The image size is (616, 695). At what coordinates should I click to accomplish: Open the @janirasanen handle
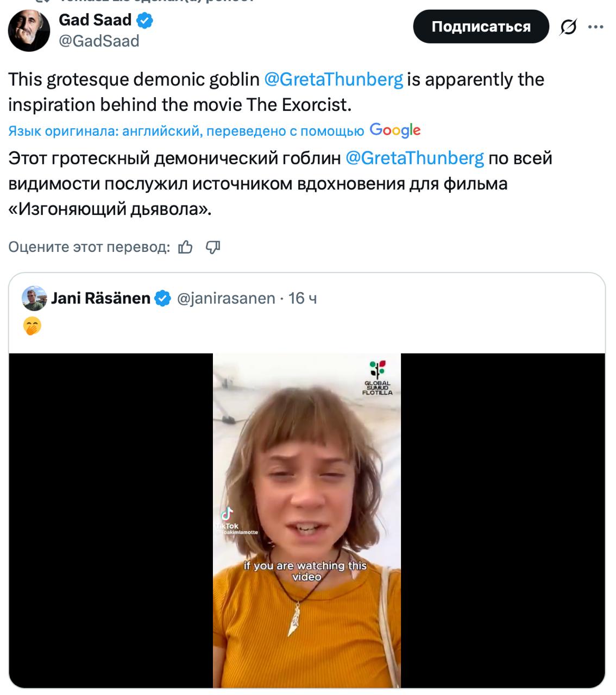(x=226, y=298)
